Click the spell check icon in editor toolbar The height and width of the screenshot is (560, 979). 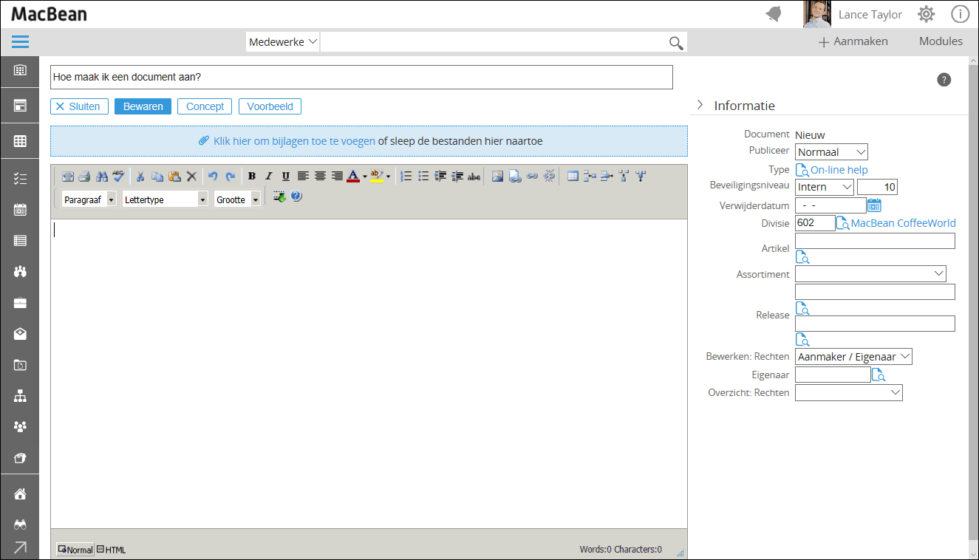118,176
